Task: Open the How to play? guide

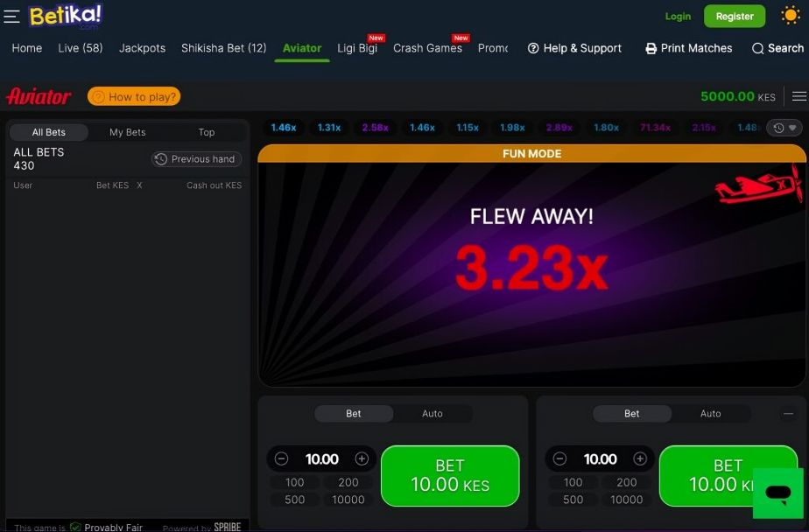Action: tap(134, 96)
